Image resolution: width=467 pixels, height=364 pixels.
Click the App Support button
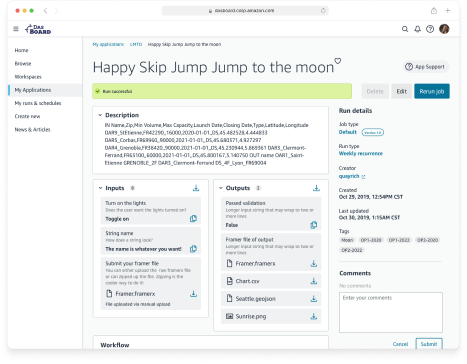tap(426, 67)
